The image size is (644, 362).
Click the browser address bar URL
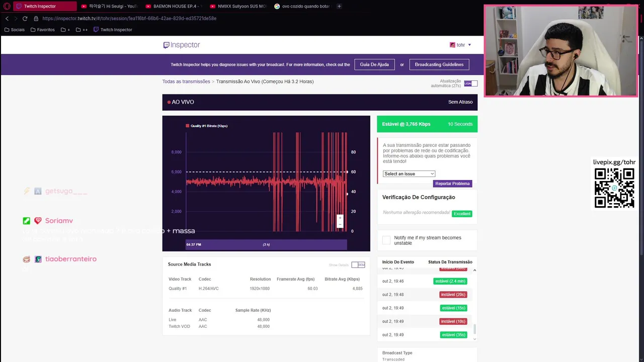(x=129, y=19)
